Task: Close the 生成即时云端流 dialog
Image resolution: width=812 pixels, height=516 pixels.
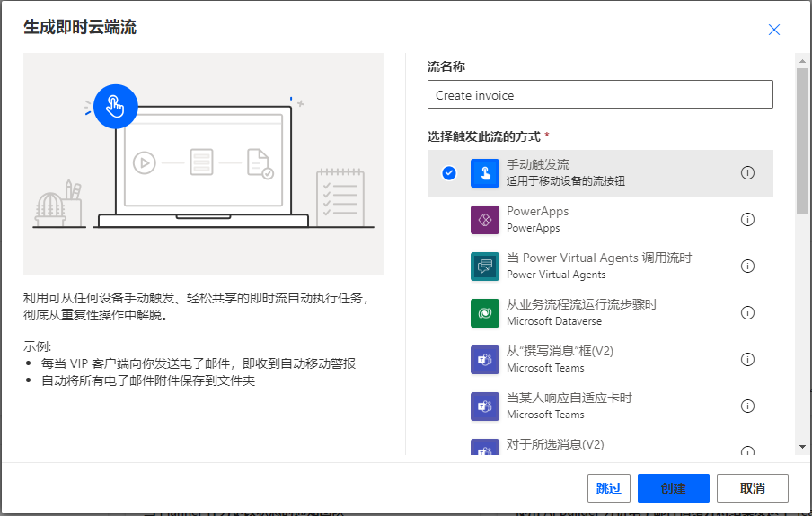Action: (773, 30)
